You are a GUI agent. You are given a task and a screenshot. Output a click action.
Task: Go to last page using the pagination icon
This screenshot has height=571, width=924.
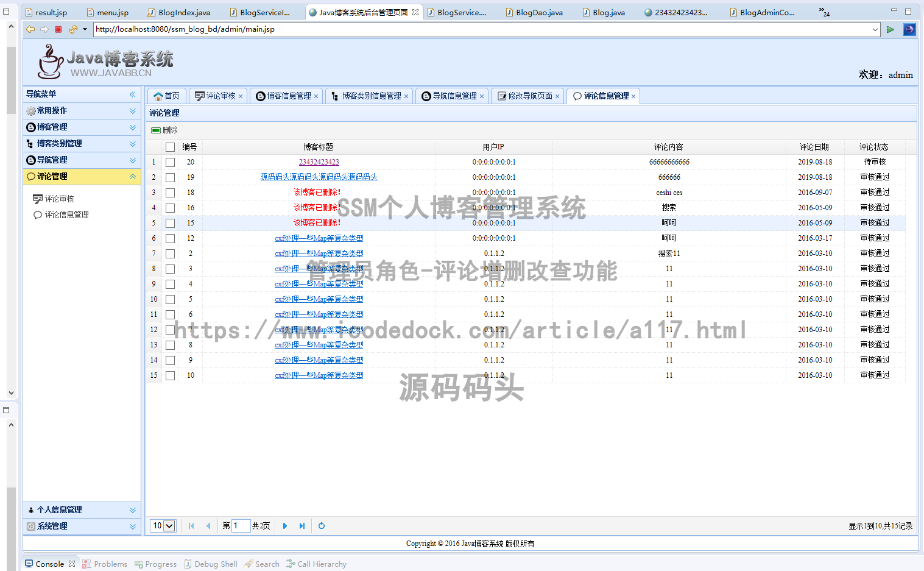coord(303,525)
